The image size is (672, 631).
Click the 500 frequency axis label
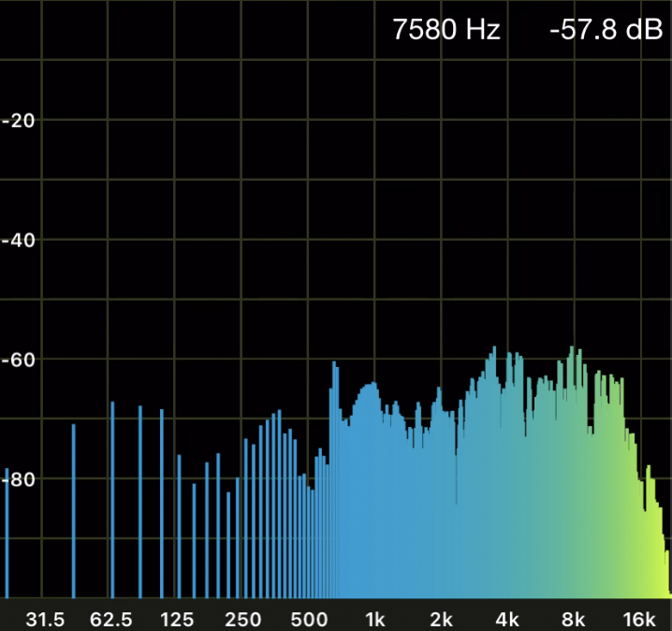click(x=309, y=620)
